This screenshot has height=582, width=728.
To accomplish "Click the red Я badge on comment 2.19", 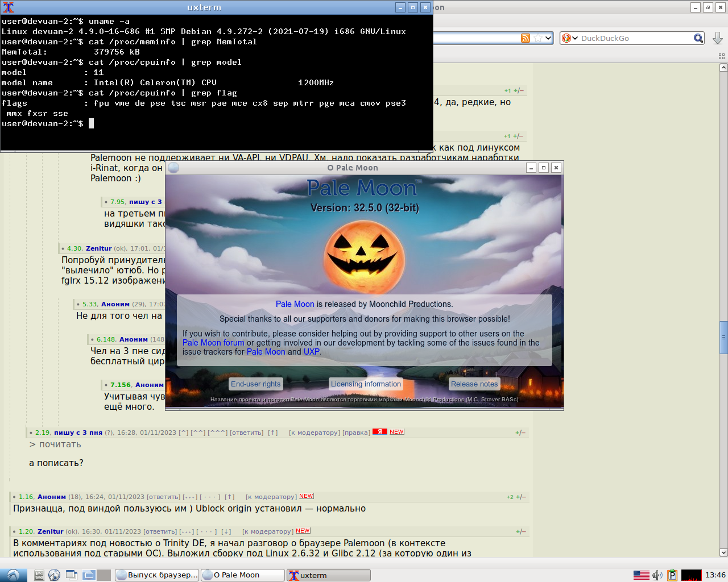I will point(379,432).
